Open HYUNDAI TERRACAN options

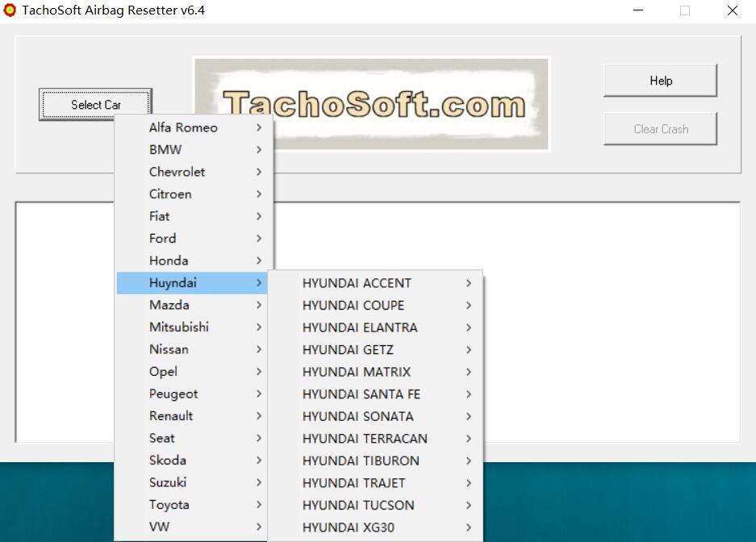click(x=375, y=439)
